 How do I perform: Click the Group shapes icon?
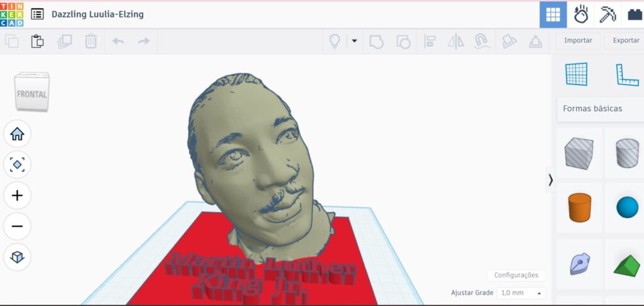click(376, 42)
